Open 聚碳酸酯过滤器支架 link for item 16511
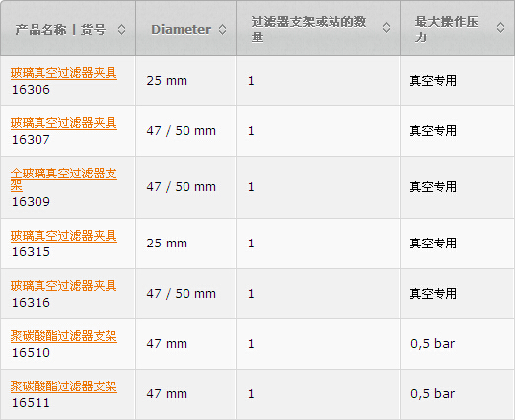 click(x=64, y=386)
